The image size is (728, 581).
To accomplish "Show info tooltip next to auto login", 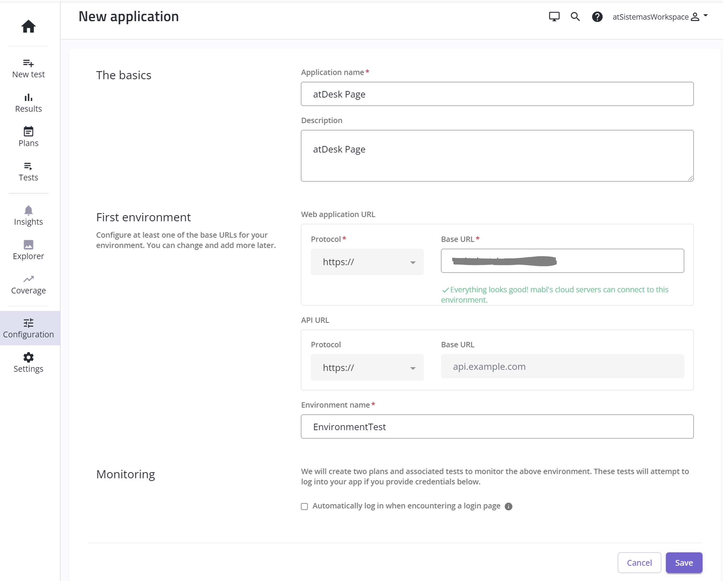I will pos(508,506).
